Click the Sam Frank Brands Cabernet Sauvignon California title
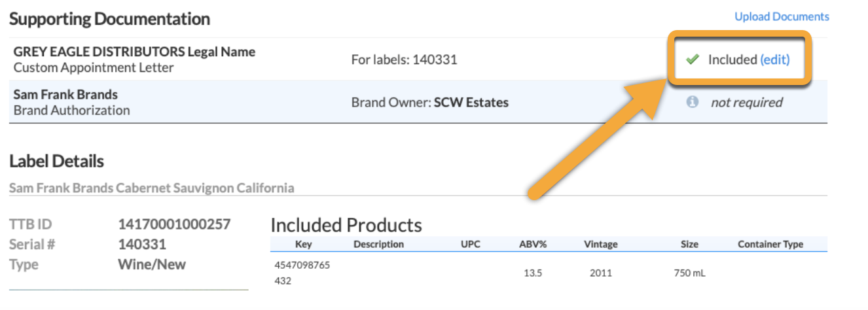Image resolution: width=868 pixels, height=310 pixels. pos(151,188)
